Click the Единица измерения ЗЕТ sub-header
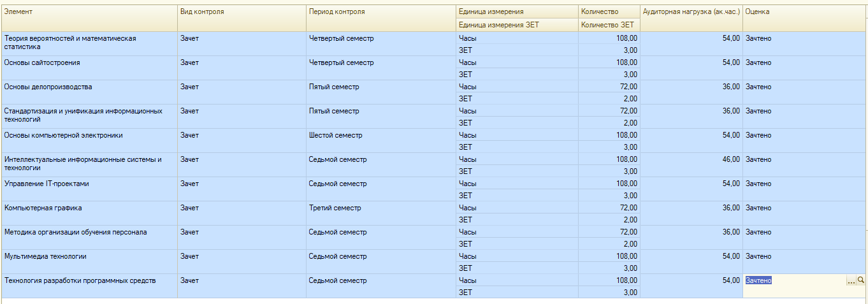This screenshot has width=868, height=304. [517, 25]
